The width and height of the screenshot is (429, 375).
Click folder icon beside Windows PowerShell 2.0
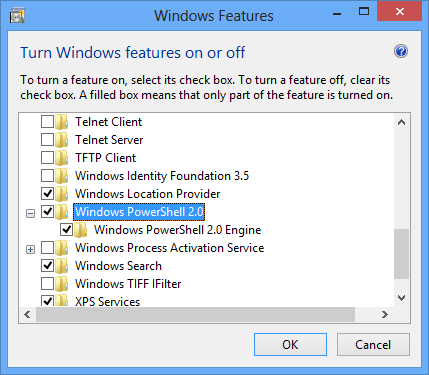62,212
